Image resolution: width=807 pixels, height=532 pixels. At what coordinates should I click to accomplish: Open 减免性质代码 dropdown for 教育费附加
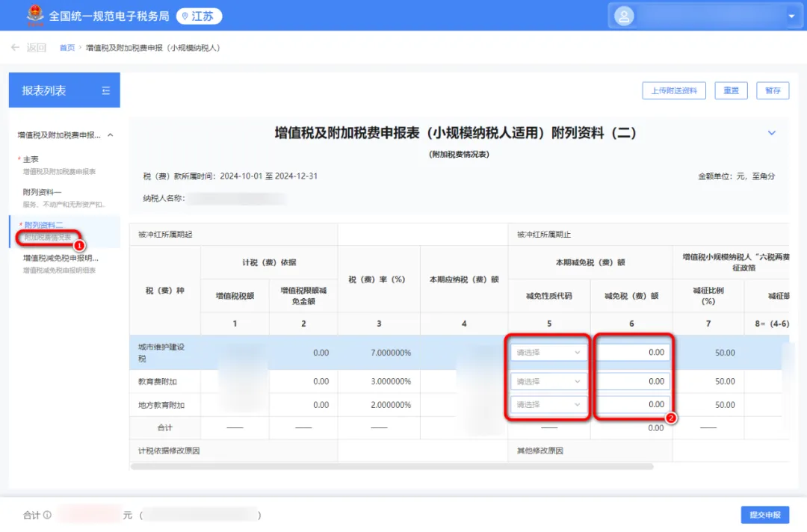coord(548,382)
